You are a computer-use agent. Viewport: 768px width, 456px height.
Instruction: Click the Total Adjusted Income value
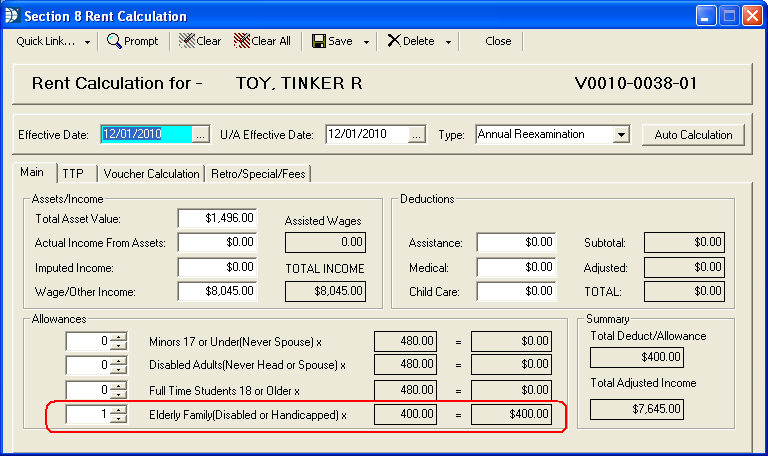637,409
